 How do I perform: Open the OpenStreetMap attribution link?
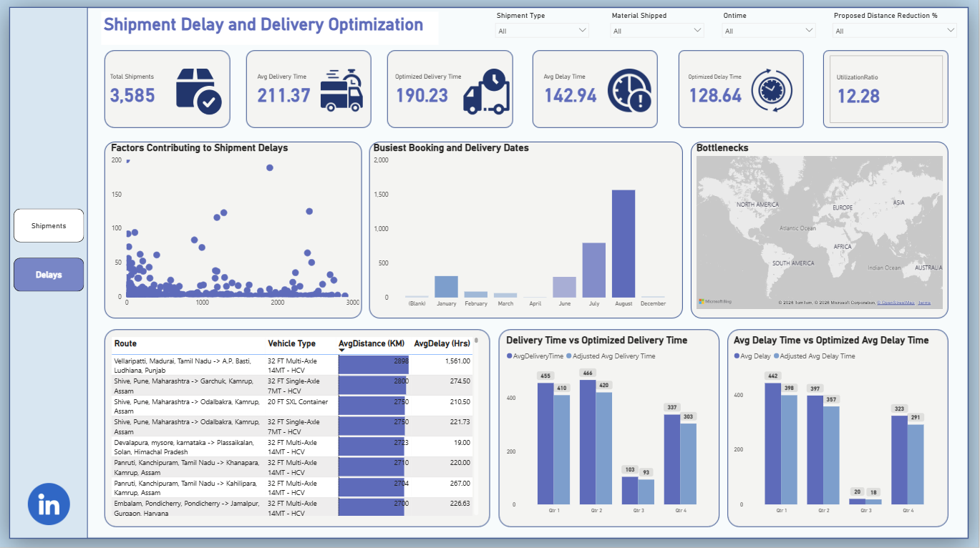[896, 303]
